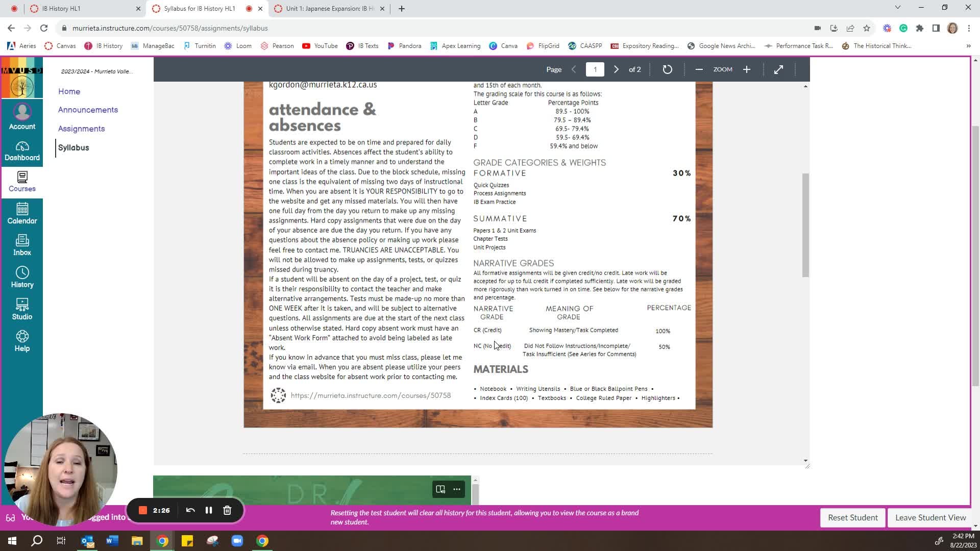The image size is (980, 551).
Task: Click the page number input field
Action: [x=595, y=69]
